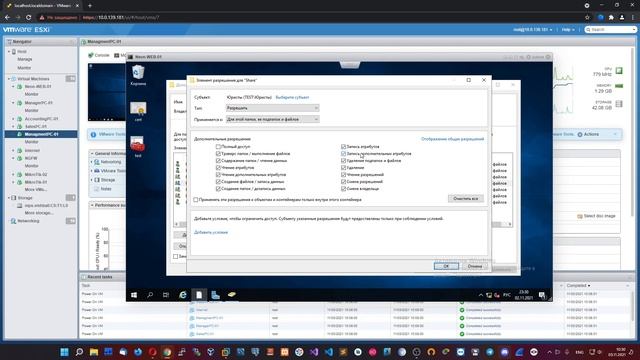Click the VM console preview thumbnail
Screen dimensions: 640x360
107,92
